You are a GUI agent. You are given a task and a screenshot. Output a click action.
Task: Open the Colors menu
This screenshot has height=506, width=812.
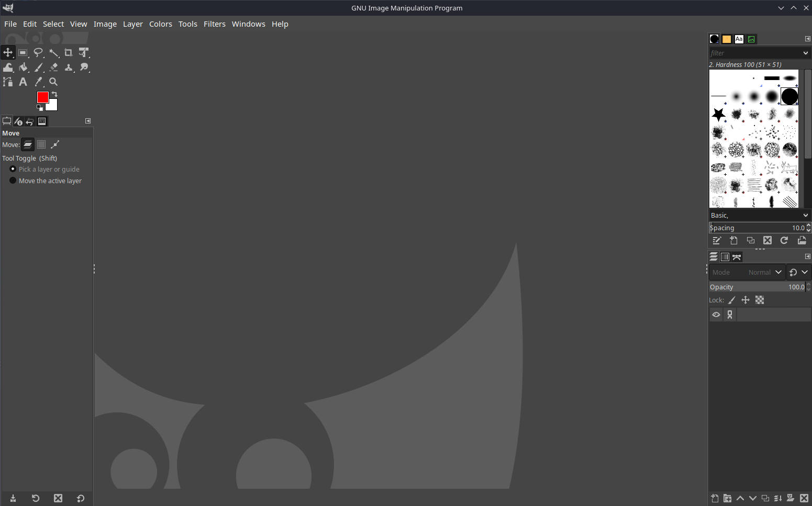(x=160, y=24)
